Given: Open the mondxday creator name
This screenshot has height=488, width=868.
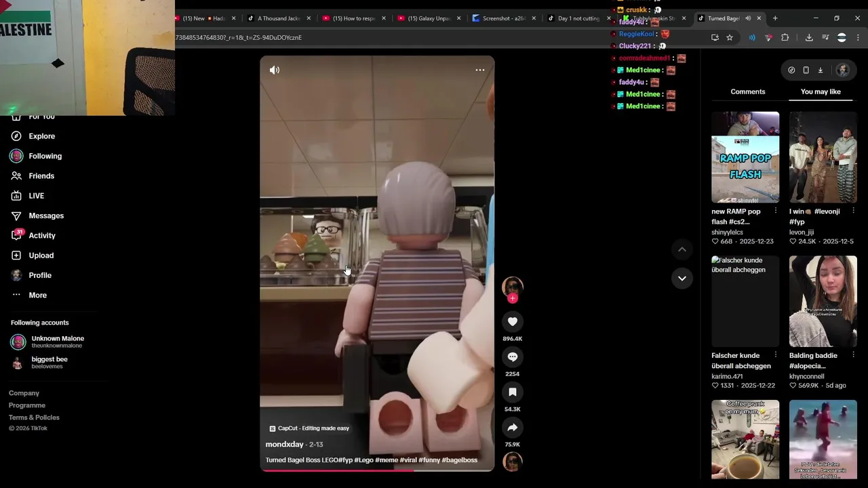Looking at the screenshot, I should coord(284,445).
